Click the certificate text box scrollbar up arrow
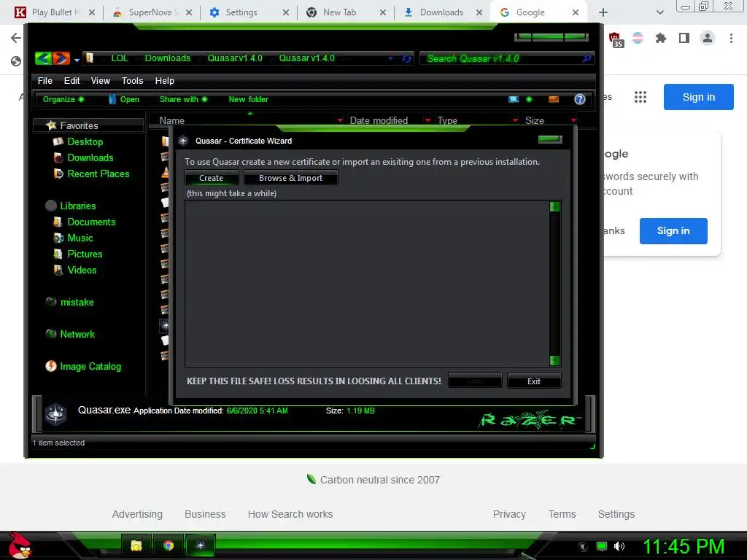 tap(554, 206)
